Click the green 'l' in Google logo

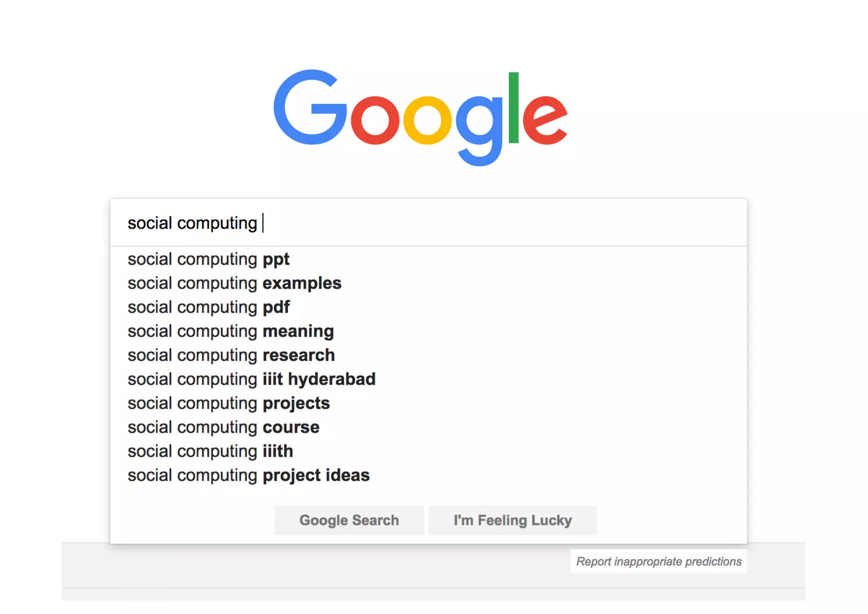click(x=513, y=108)
